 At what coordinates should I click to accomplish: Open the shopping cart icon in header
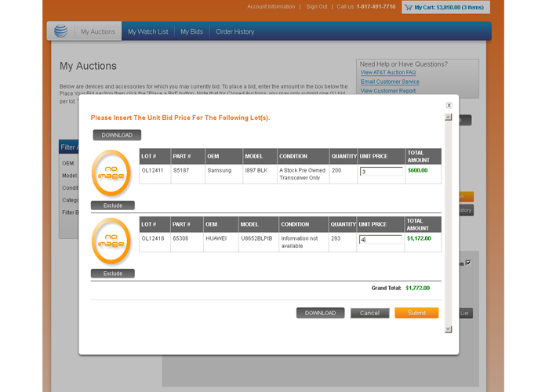[x=409, y=7]
